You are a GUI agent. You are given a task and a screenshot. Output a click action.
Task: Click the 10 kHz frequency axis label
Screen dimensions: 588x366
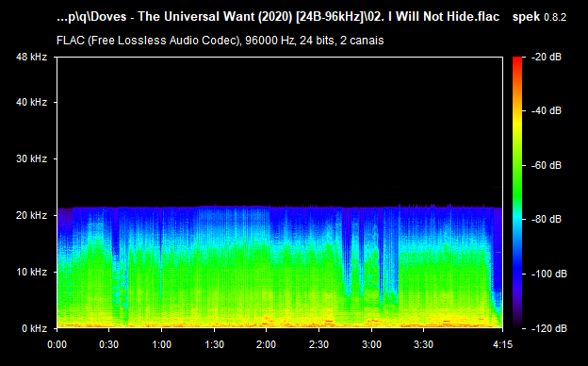tap(31, 272)
